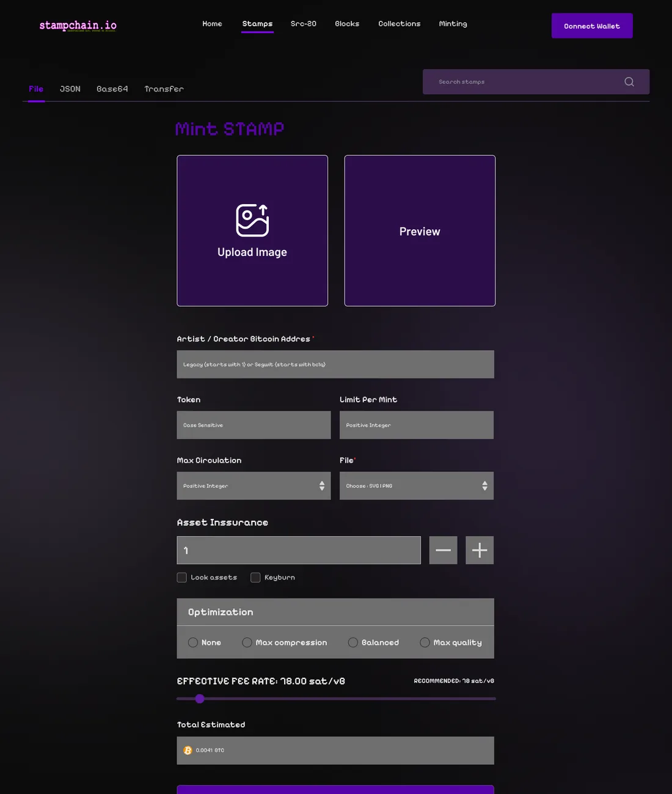Select the Balanced optimization option
Screen dimensions: 672x794
coord(353,642)
